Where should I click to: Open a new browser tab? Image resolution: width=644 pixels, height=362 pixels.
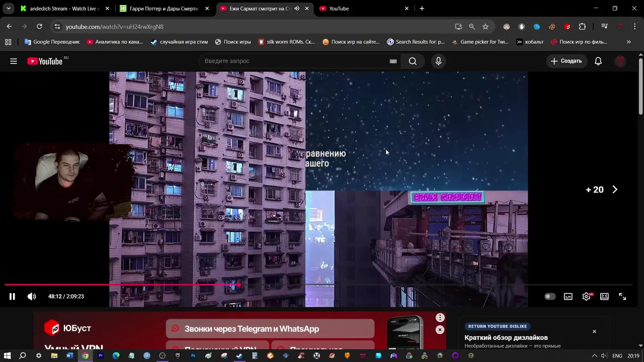click(422, 9)
